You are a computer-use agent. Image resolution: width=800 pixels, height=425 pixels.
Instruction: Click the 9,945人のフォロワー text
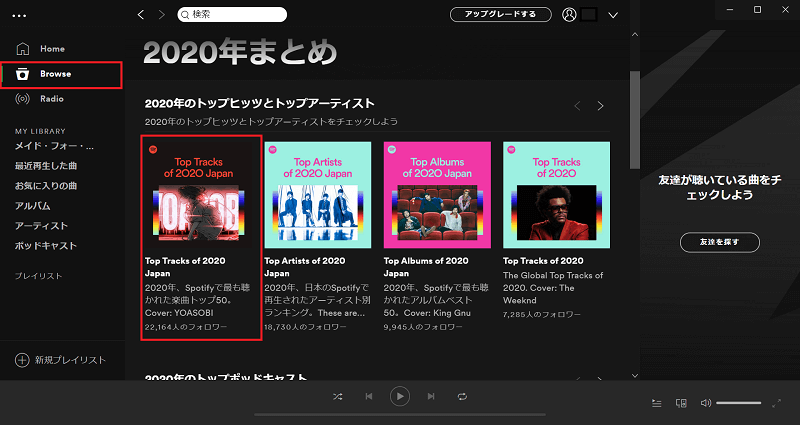click(x=422, y=327)
